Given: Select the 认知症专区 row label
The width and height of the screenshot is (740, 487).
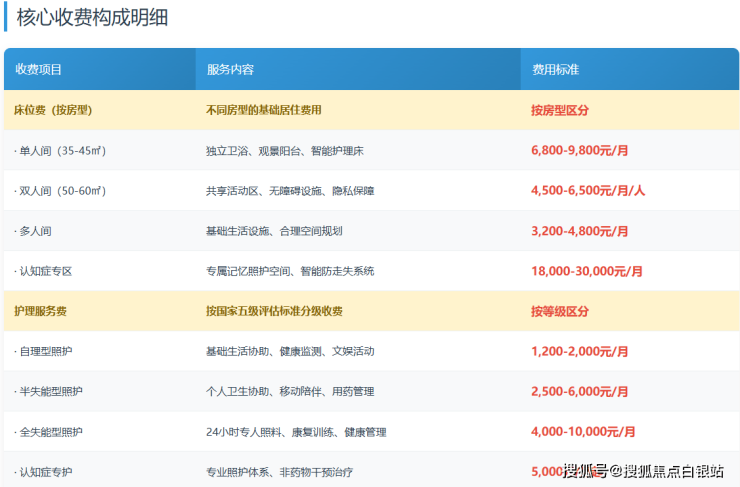Looking at the screenshot, I should click(44, 271).
